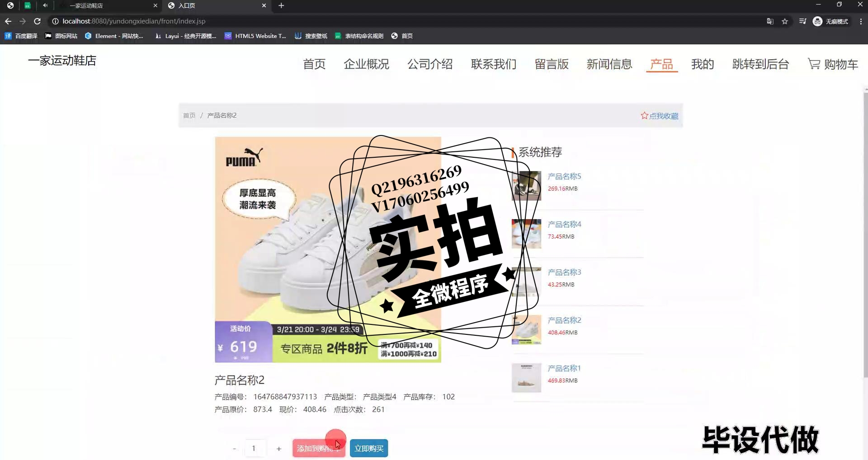Increase quantity with the plus button

[x=279, y=448]
